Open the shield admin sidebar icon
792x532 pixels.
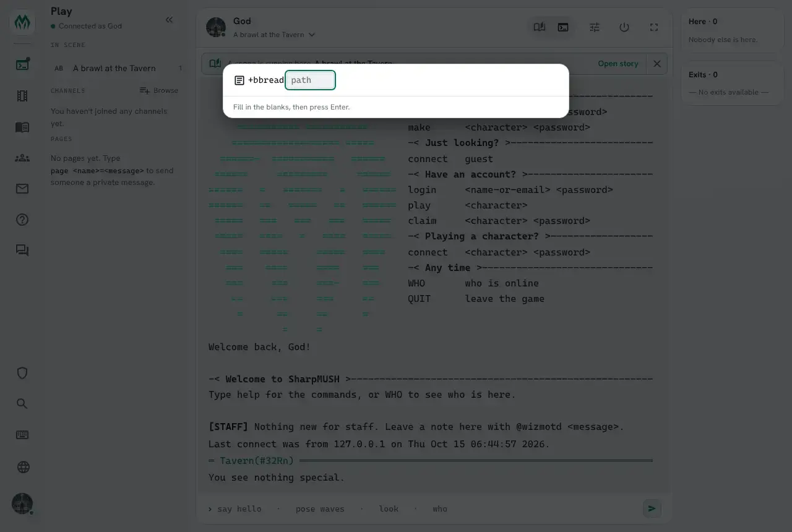pos(22,373)
